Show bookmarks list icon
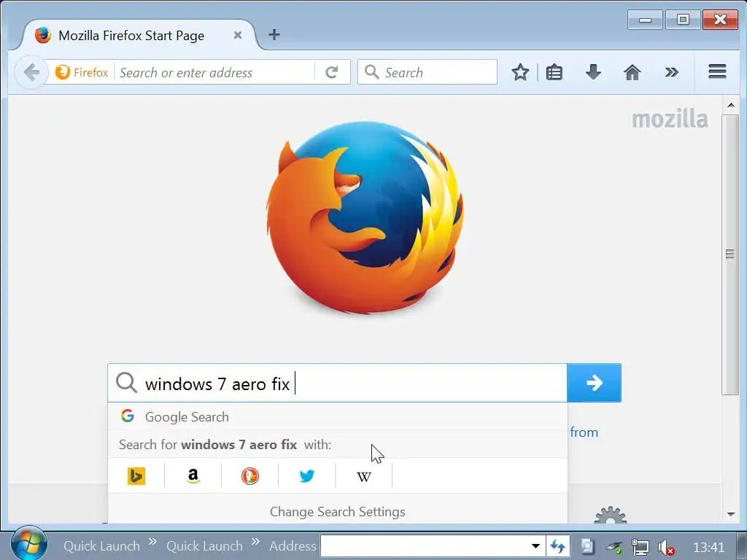 [554, 72]
